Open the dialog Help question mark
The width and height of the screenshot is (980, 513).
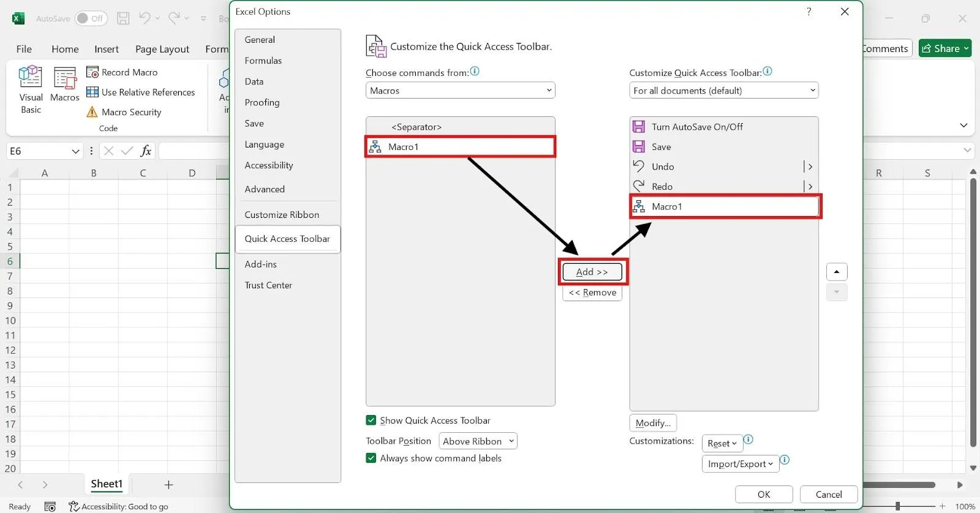809,12
